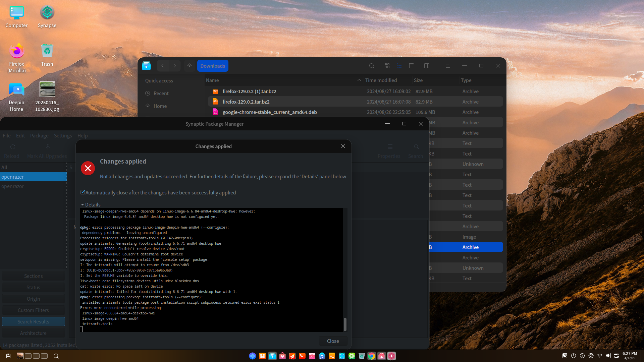The height and width of the screenshot is (362, 644).
Task: Open Google Chrome in the dock
Action: (372, 356)
